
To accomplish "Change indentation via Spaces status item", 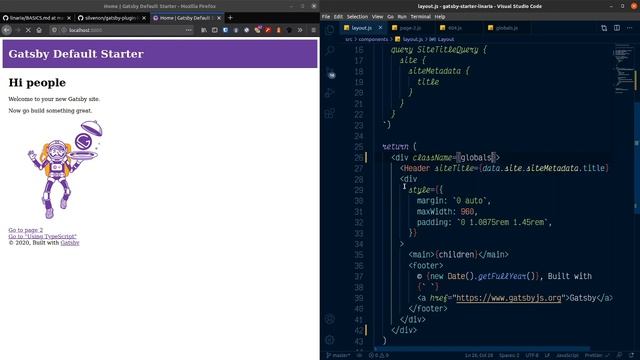I will (x=509, y=356).
